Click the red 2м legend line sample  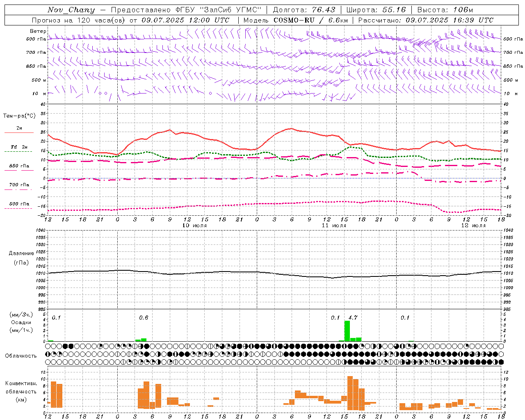[19, 132]
